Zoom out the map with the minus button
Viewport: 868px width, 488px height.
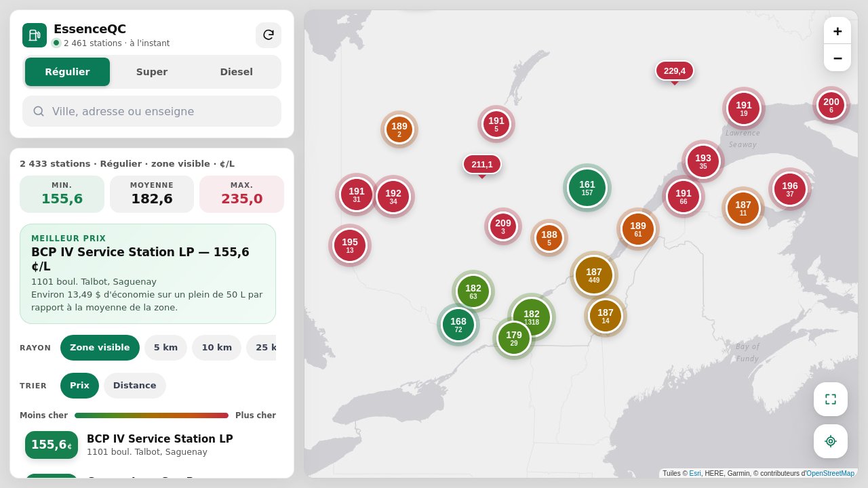[837, 58]
